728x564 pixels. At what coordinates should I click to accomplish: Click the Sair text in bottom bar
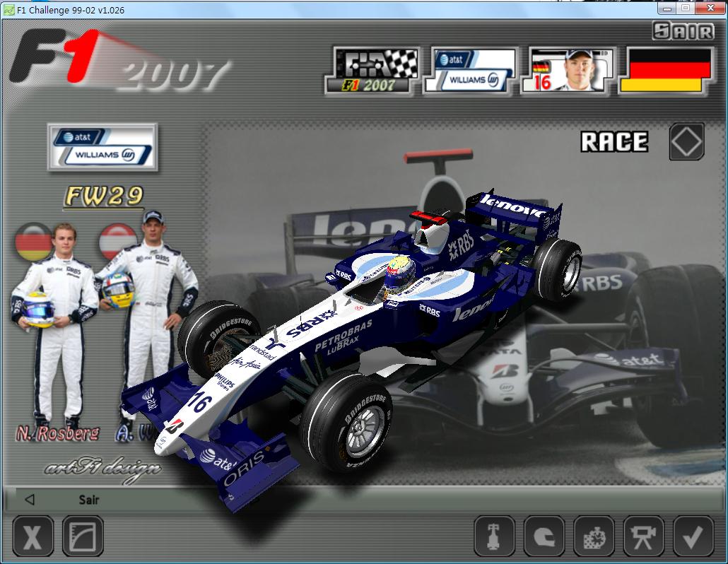click(x=88, y=500)
